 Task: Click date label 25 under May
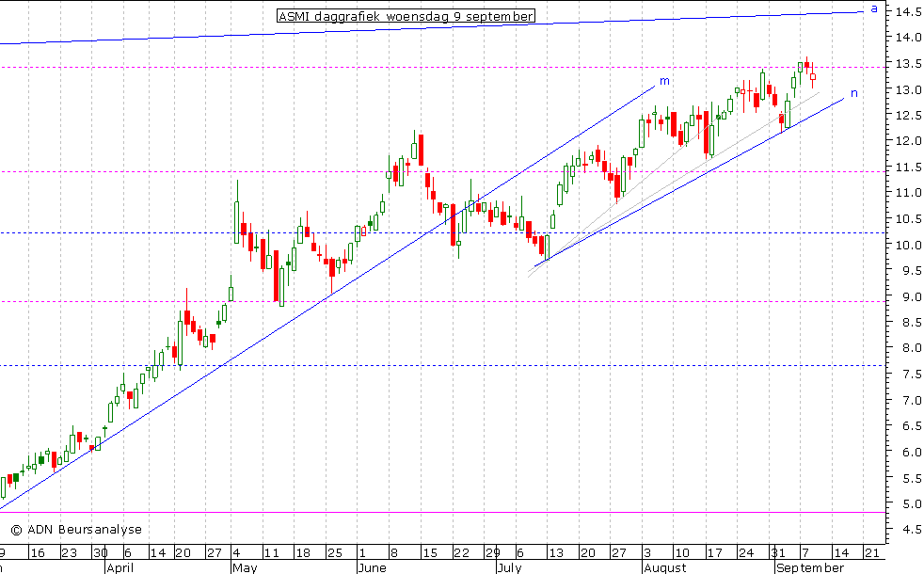(334, 552)
